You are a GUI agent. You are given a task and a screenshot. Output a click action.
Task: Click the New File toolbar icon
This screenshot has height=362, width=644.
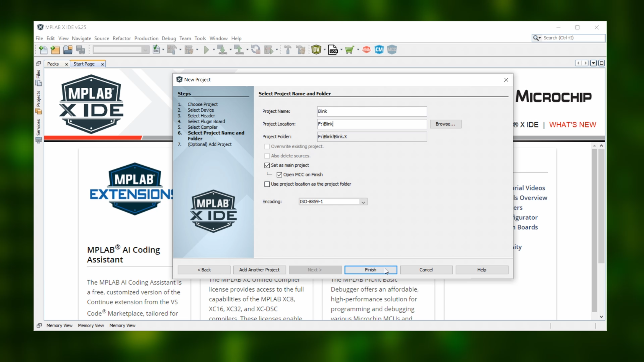click(x=43, y=50)
